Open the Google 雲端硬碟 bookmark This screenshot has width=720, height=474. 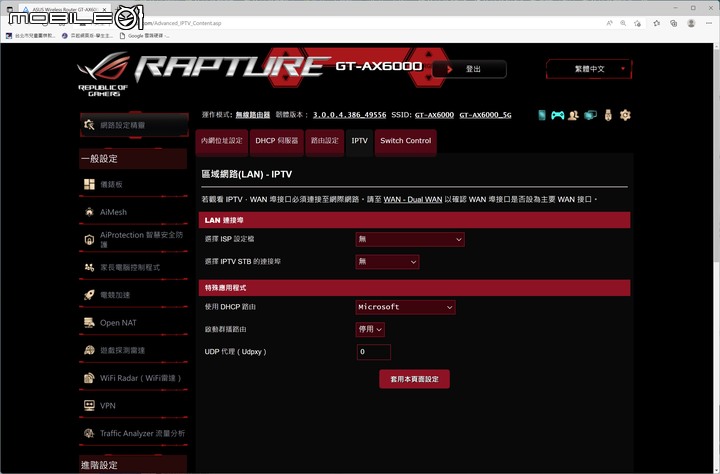pyautogui.click(x=145, y=35)
